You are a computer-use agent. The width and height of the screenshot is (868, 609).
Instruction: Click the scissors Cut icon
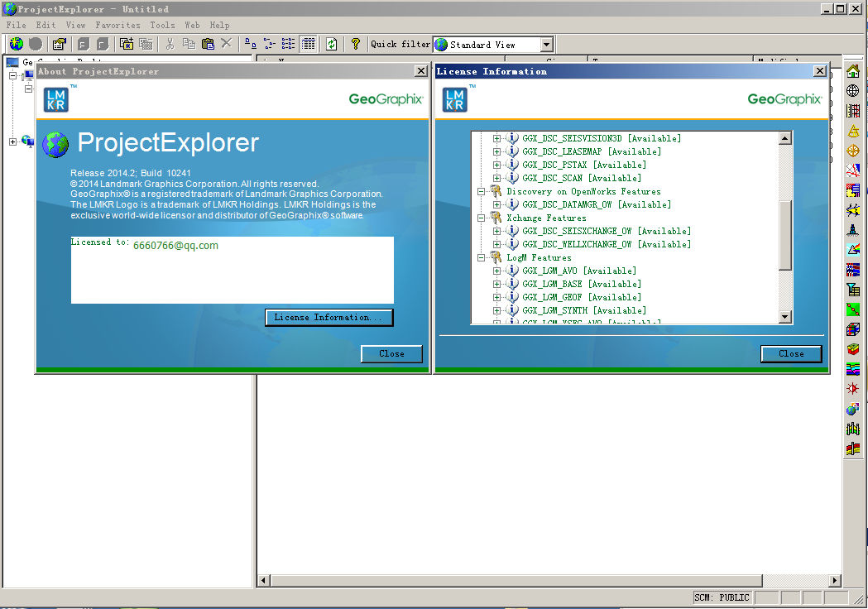tap(170, 44)
